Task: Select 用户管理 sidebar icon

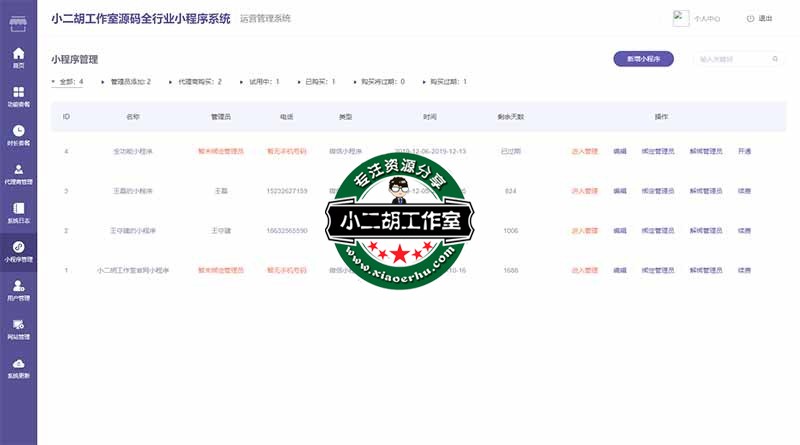Action: point(18,289)
